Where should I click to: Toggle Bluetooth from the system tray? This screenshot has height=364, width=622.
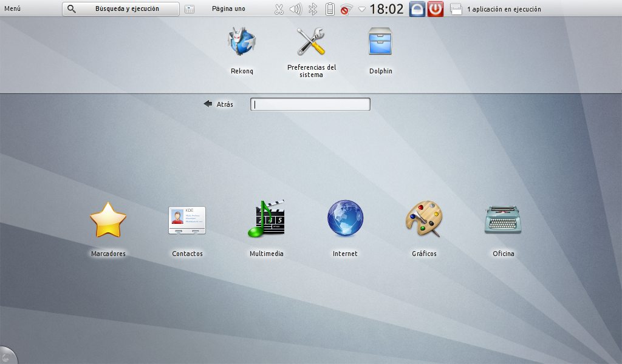[313, 9]
